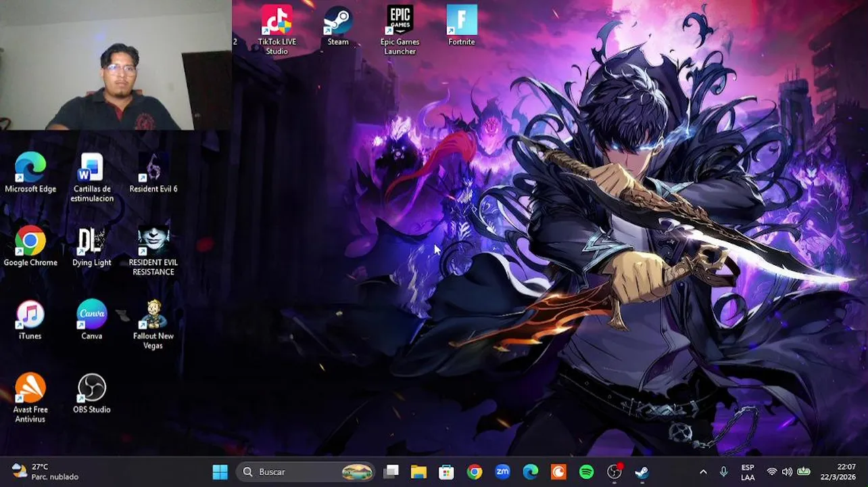Open Edge from the taskbar
The height and width of the screenshot is (487, 868).
point(531,471)
